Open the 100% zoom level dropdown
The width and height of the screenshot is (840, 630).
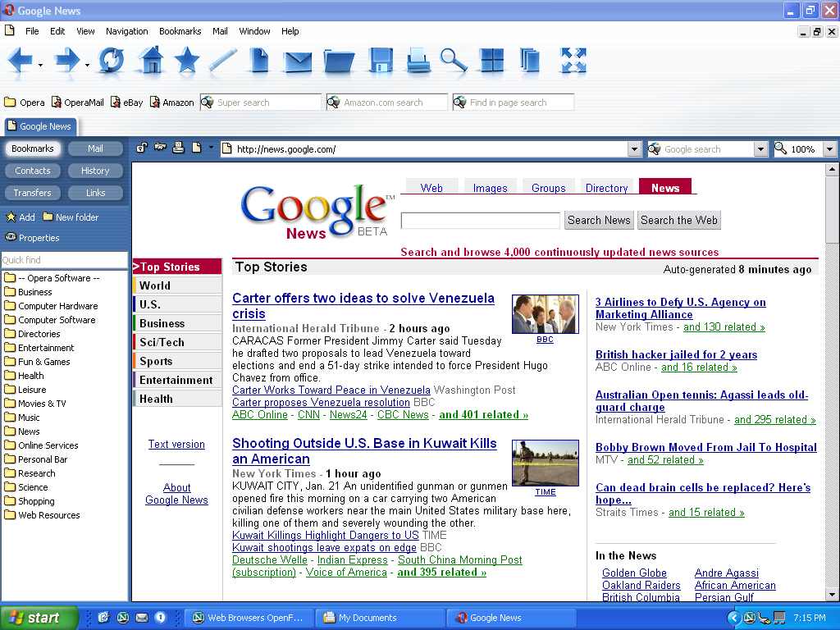[829, 149]
